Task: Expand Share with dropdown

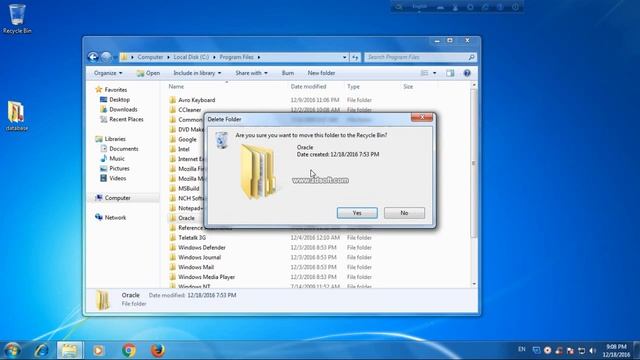Action: pyautogui.click(x=251, y=73)
